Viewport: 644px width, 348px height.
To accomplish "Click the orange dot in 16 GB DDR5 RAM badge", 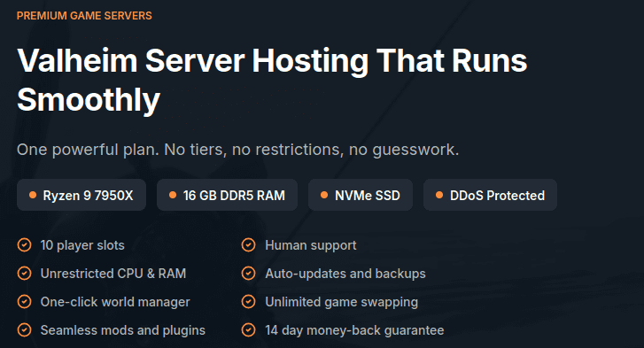I will 173,195.
